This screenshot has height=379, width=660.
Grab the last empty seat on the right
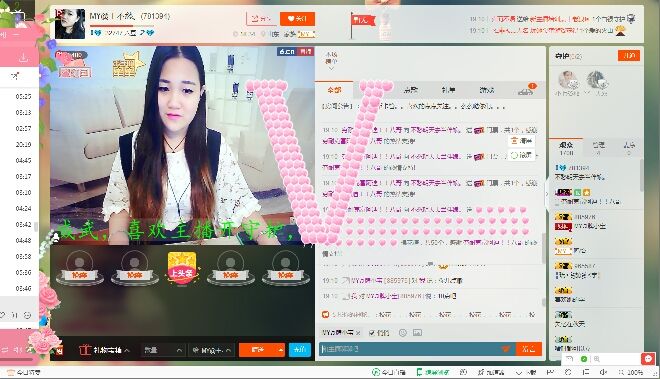click(285, 268)
